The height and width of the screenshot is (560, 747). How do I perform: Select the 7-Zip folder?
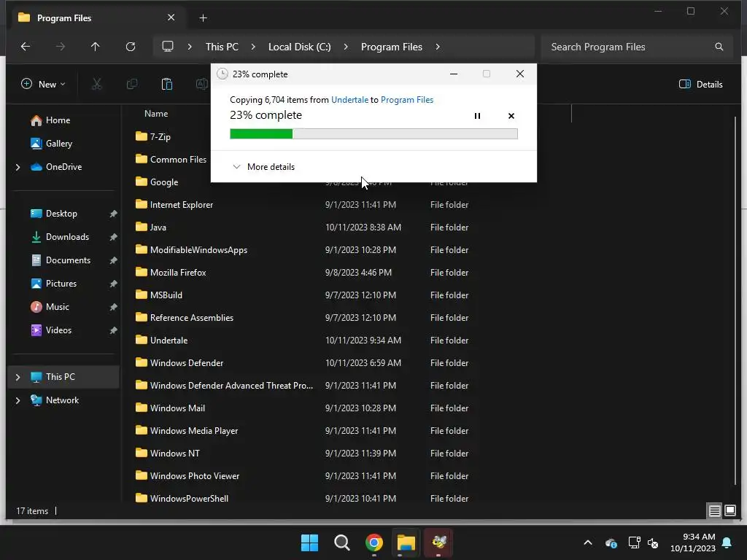[160, 136]
